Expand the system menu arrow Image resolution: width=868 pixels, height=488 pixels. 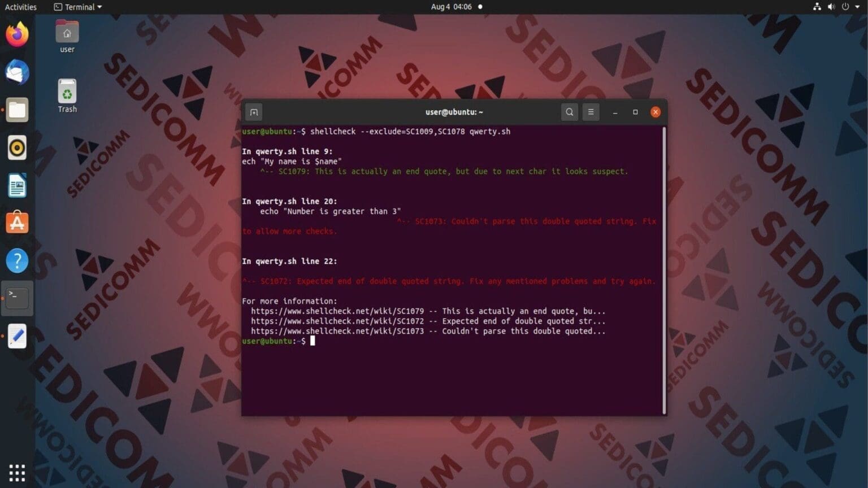click(x=857, y=7)
